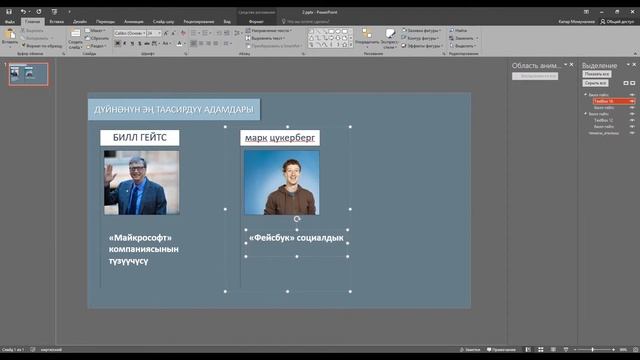
Task: Fit slide to window icon in status bar
Action: pos(636,350)
